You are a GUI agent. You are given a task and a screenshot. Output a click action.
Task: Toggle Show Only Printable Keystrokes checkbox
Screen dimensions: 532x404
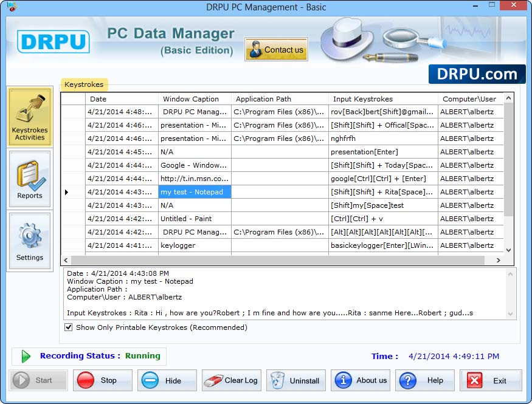69,327
